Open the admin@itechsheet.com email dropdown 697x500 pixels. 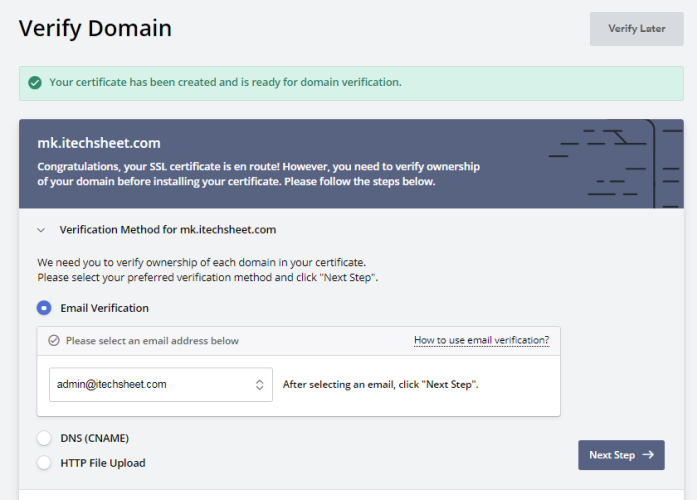click(160, 384)
